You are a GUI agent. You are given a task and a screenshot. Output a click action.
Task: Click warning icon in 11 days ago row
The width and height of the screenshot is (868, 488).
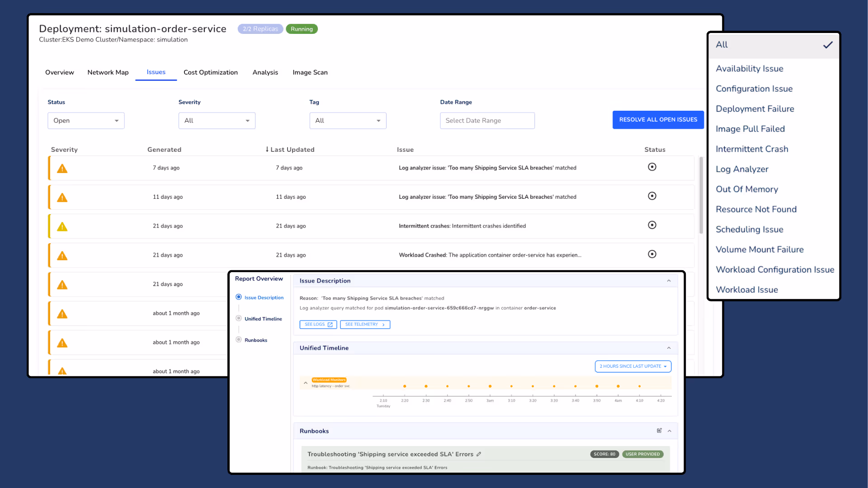pyautogui.click(x=62, y=197)
